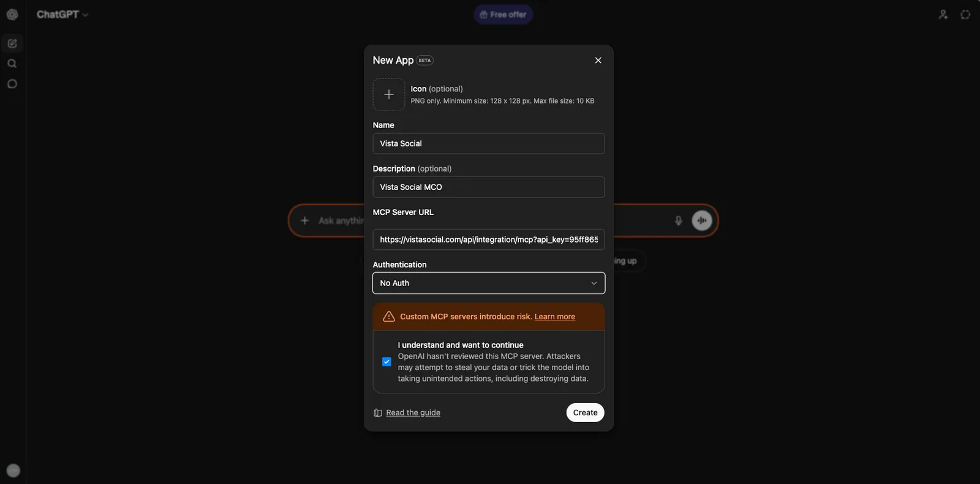Start voice mode with the waveform icon
This screenshot has width=980, height=484.
point(702,219)
